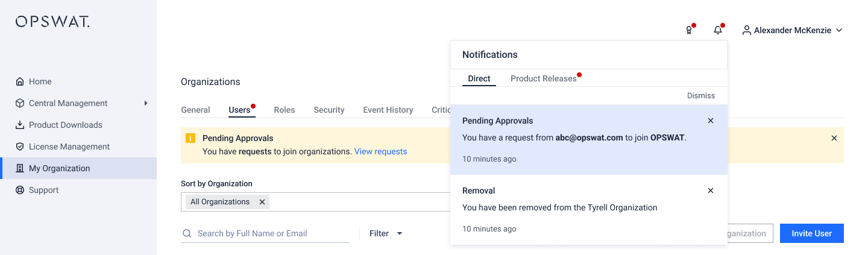
Task: Switch to the Product Releases tab
Action: pyautogui.click(x=543, y=78)
